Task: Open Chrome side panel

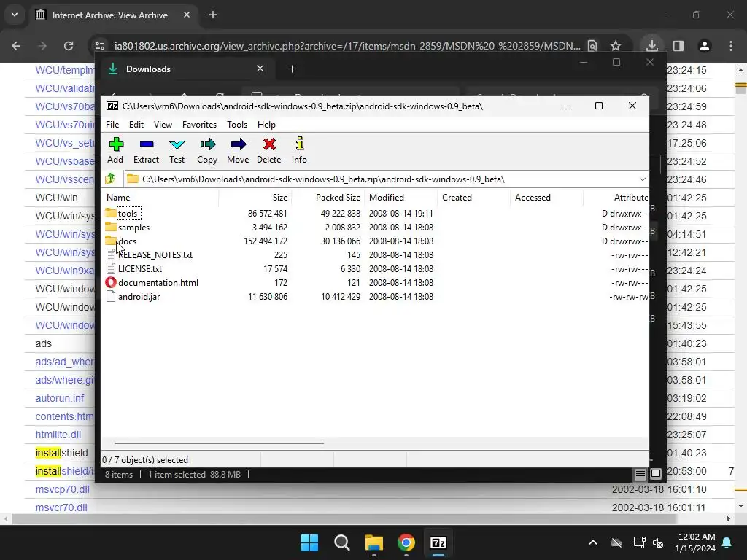Action: 678,46
